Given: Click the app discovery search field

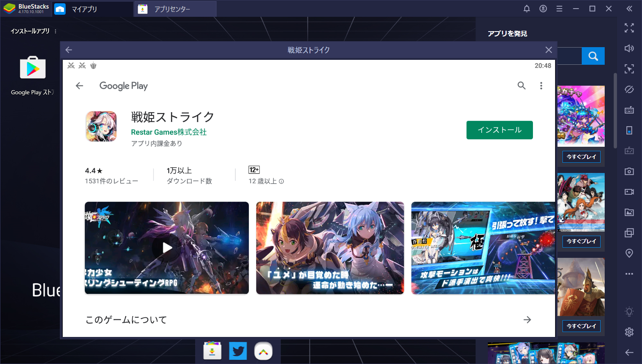Looking at the screenshot, I should 569,56.
